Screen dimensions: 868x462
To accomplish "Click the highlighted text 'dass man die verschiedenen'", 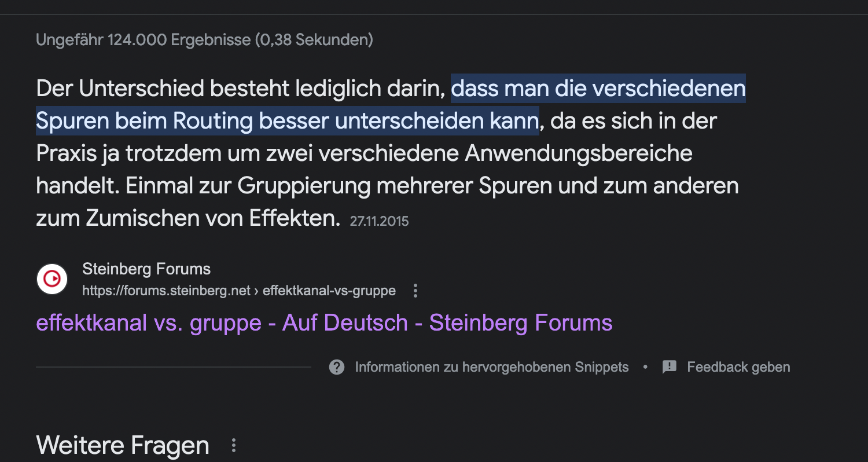I will [x=598, y=89].
